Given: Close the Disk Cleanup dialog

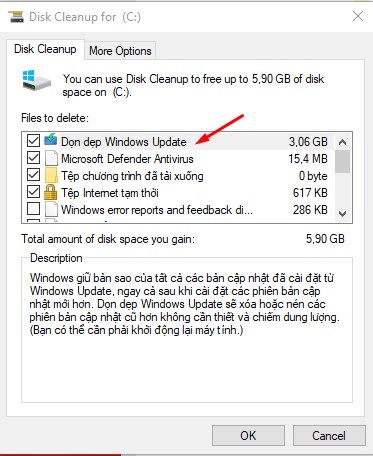Looking at the screenshot, I should 358,16.
